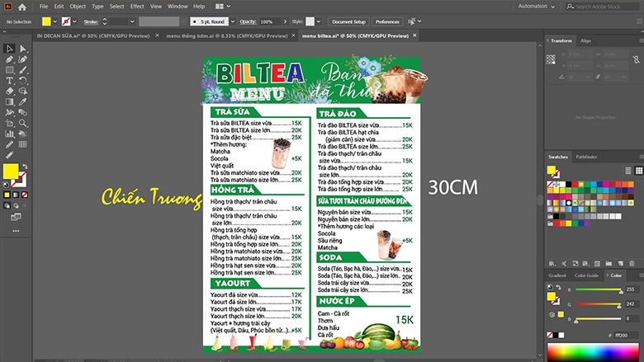Open the Automation workspace dropdown
Image resolution: width=644 pixels, height=362 pixels.
click(537, 6)
